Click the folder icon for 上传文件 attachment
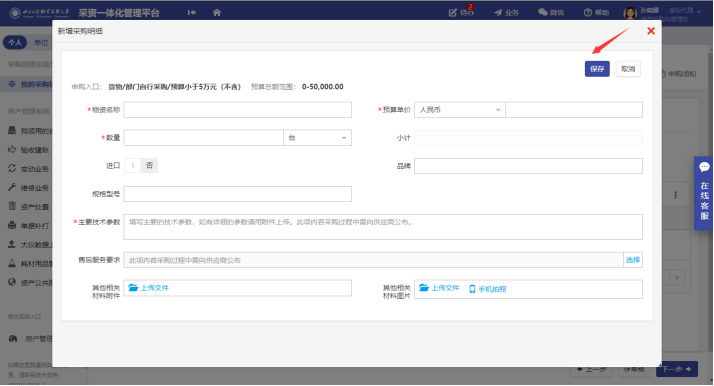 pyautogui.click(x=133, y=288)
